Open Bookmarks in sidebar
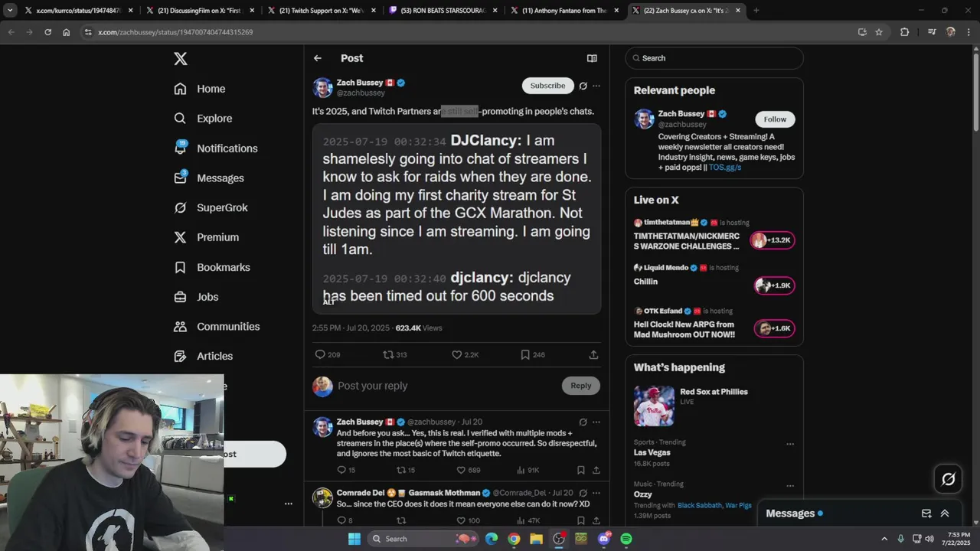Viewport: 980px width, 551px height. (212, 267)
